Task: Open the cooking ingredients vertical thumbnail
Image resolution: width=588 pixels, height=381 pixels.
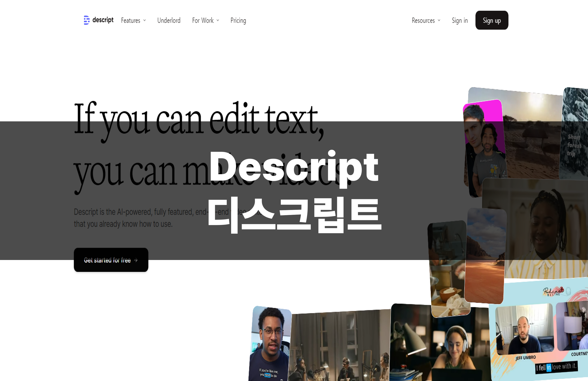Action: coord(448,269)
